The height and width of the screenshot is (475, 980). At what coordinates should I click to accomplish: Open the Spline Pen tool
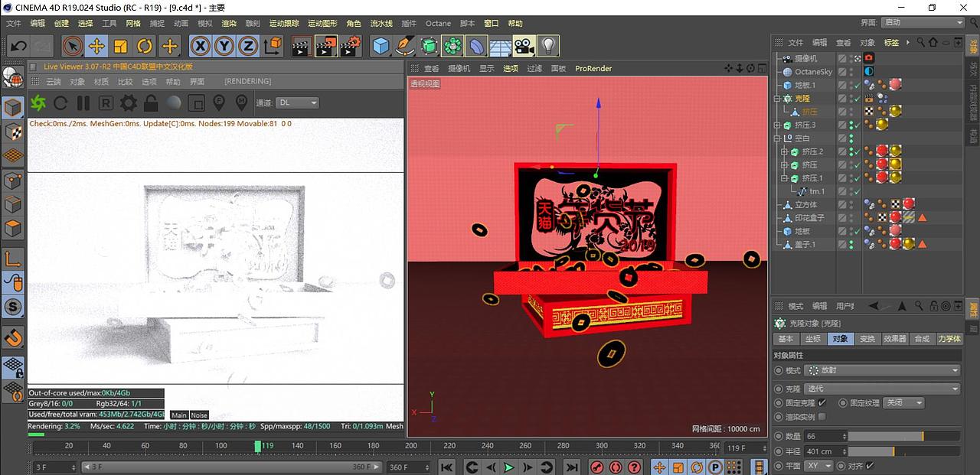(x=405, y=47)
